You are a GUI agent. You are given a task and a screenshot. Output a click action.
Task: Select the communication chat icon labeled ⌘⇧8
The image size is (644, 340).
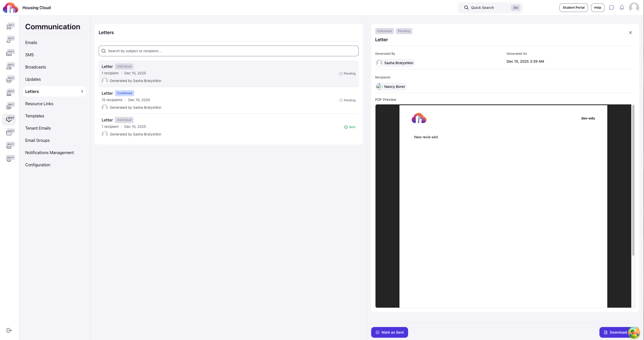(x=9, y=119)
